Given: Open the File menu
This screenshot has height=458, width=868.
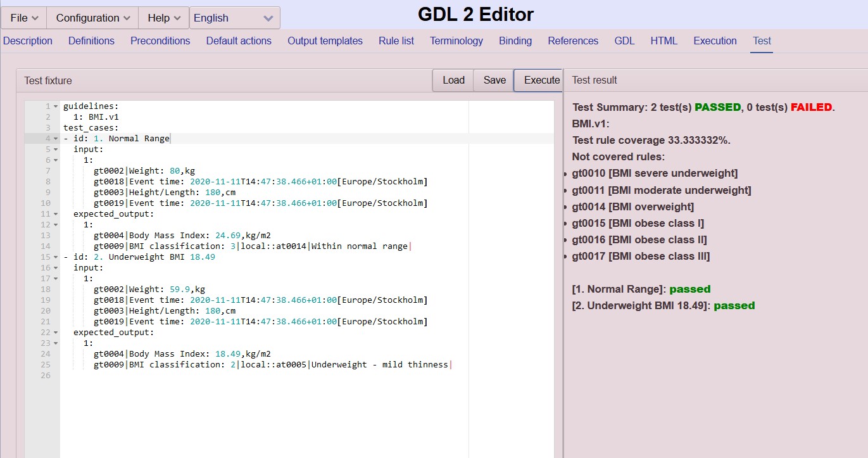Looking at the screenshot, I should (23, 18).
